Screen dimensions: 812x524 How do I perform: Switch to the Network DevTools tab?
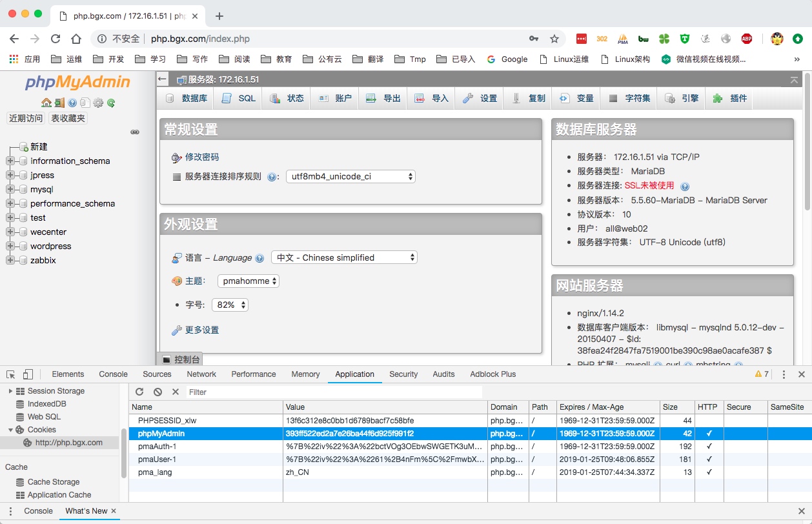pos(201,374)
